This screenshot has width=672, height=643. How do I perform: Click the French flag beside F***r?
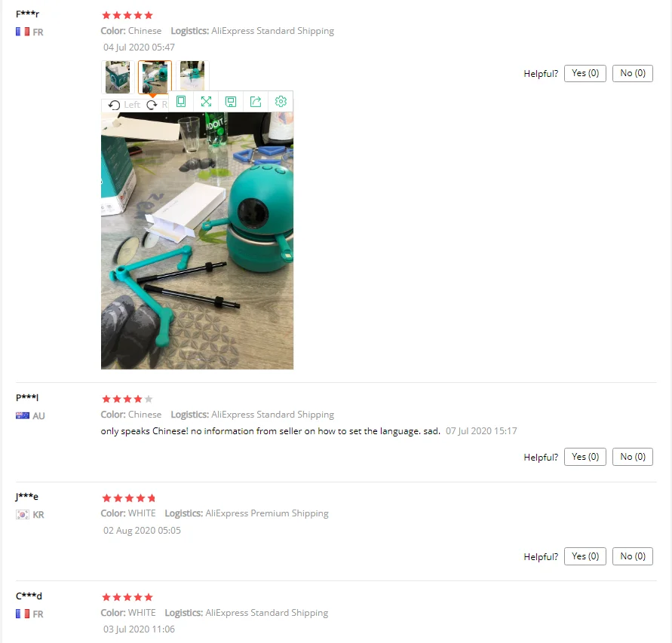(x=23, y=32)
